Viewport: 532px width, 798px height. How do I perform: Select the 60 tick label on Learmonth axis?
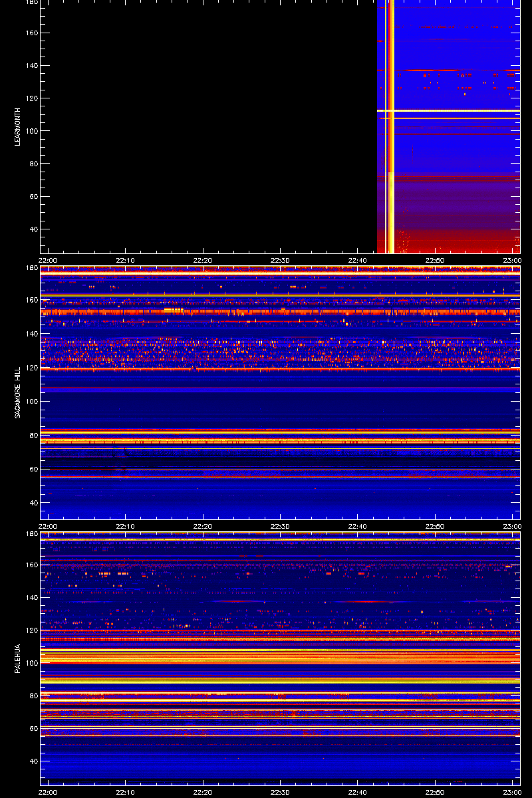pyautogui.click(x=34, y=197)
